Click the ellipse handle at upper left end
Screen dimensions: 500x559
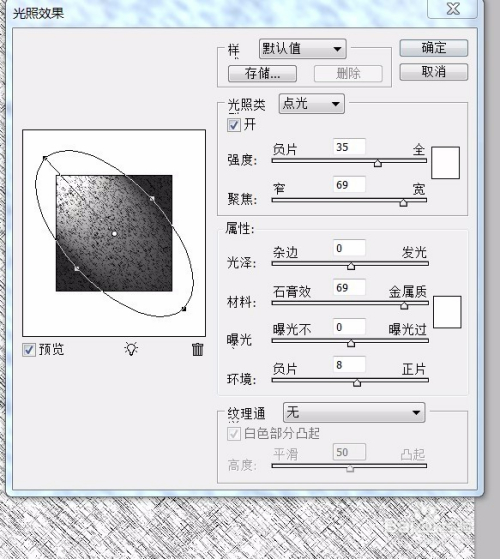click(x=45, y=158)
